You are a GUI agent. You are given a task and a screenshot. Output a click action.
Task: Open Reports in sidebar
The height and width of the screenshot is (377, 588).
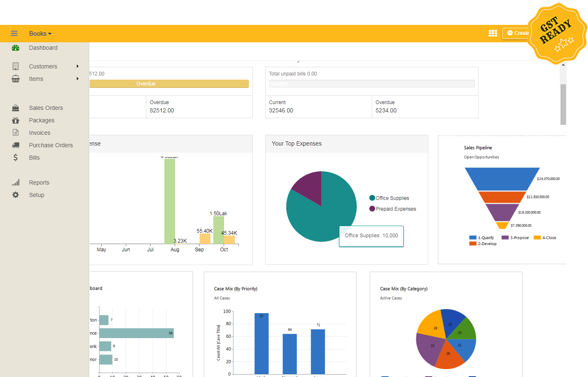39,182
